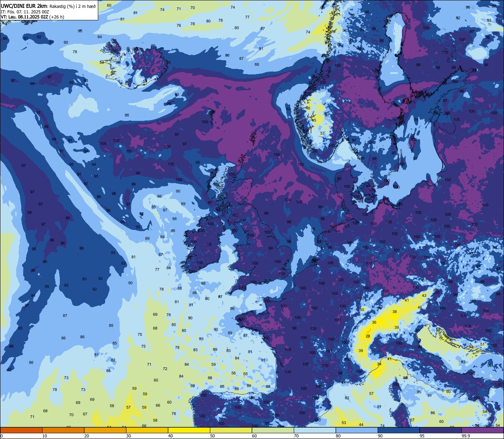Click the 'UWC/DINI EUR 2km' title text
The height and width of the screenshot is (439, 504).
[24, 6]
